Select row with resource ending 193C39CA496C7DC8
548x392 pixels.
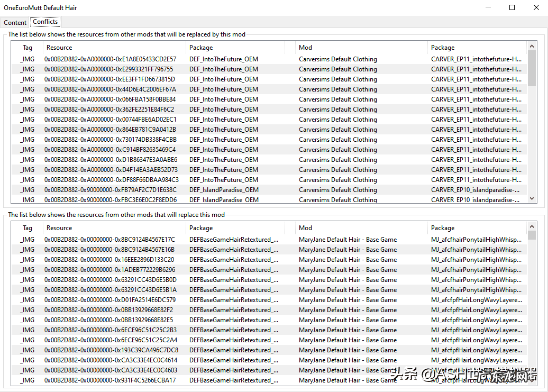110,350
